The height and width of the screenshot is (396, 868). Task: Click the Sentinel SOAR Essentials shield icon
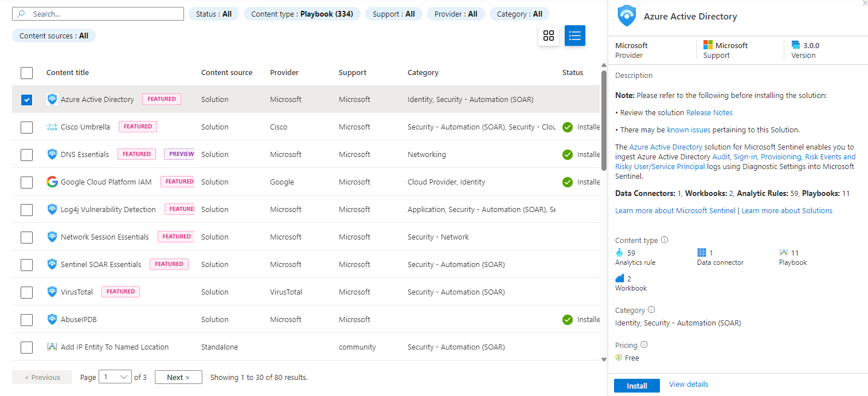coord(52,264)
